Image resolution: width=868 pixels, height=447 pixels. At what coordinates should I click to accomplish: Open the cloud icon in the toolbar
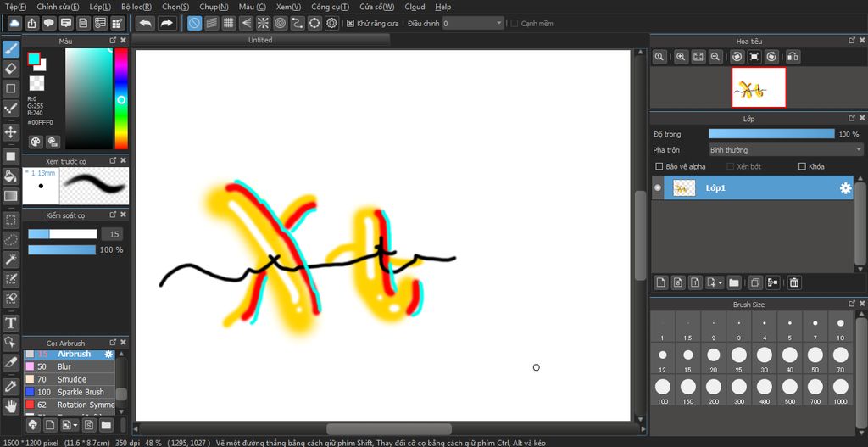pyautogui.click(x=14, y=23)
